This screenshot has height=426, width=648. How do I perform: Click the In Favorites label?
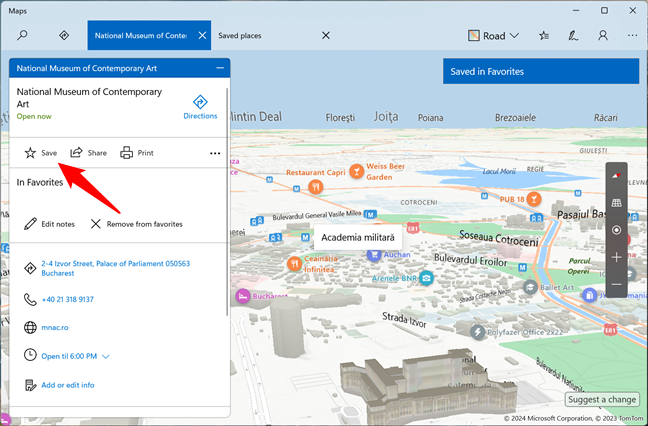(x=40, y=182)
